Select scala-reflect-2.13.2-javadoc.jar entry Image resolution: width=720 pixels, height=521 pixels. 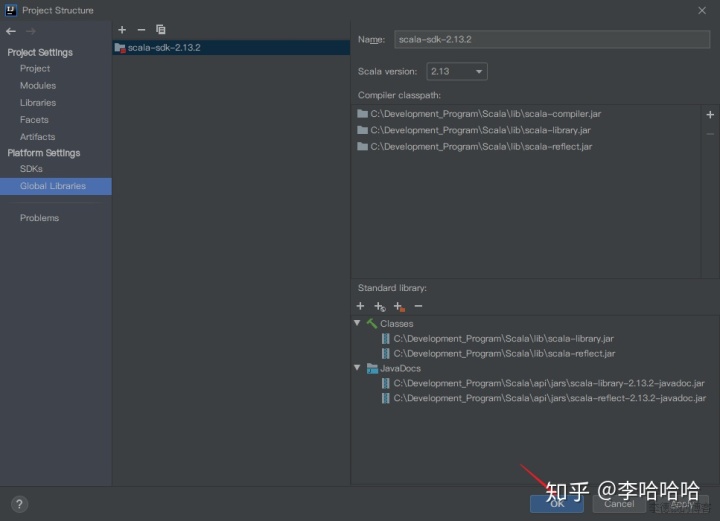(x=544, y=398)
